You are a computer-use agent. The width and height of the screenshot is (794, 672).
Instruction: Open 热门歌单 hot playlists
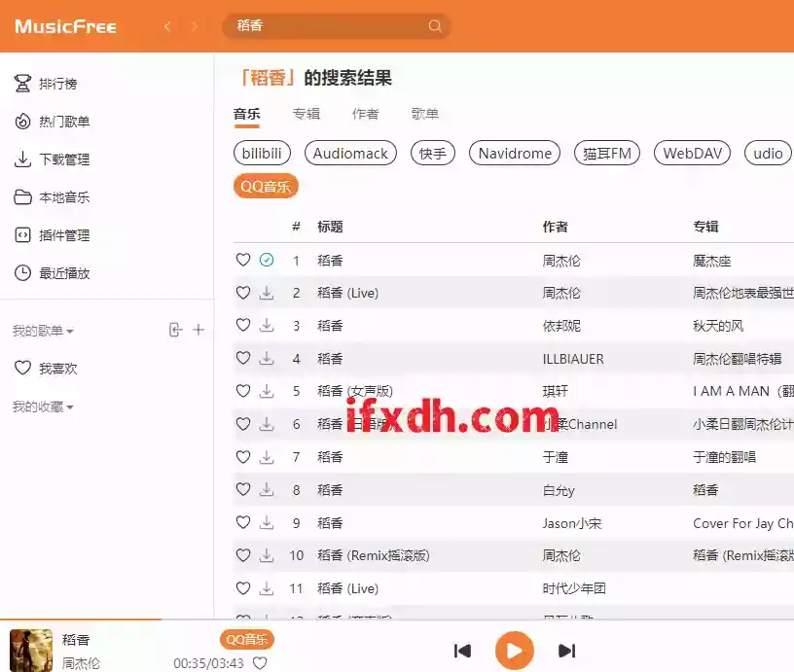61,121
